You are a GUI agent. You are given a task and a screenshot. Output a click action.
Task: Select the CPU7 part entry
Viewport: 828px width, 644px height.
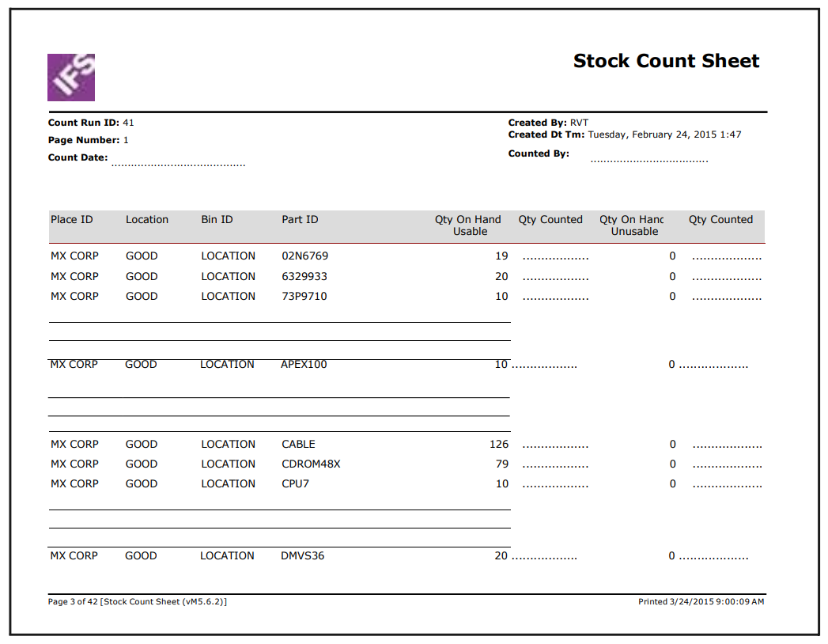[295, 484]
